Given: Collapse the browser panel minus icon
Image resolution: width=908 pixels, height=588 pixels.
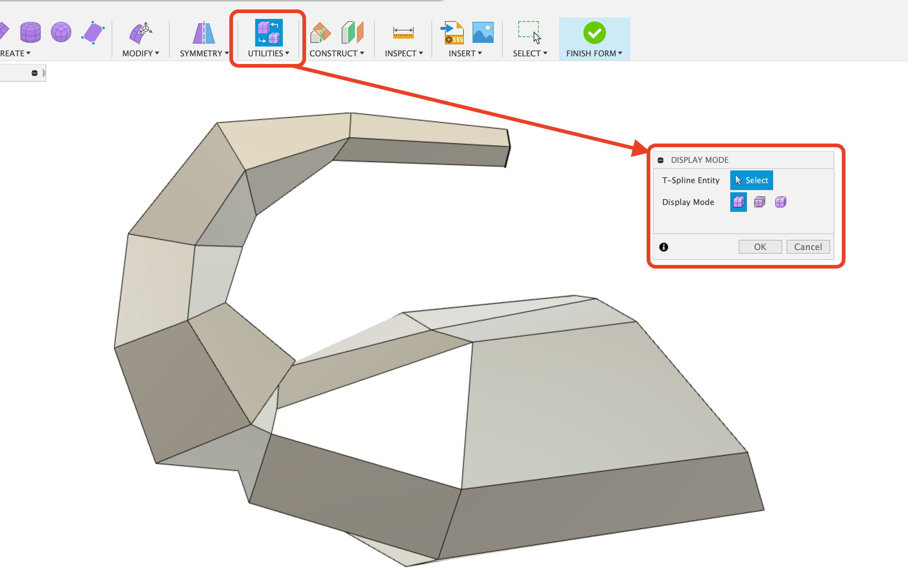Looking at the screenshot, I should pos(34,73).
